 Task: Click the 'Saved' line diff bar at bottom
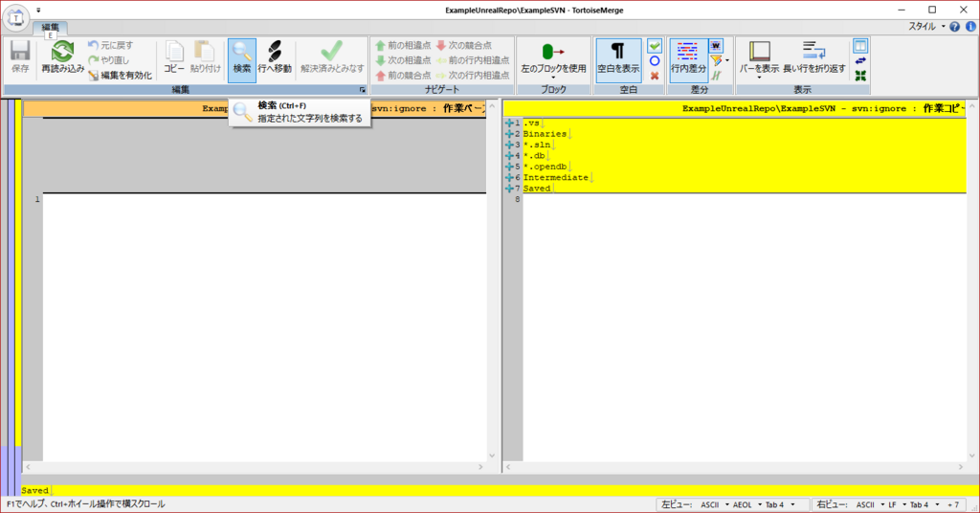(x=499, y=490)
